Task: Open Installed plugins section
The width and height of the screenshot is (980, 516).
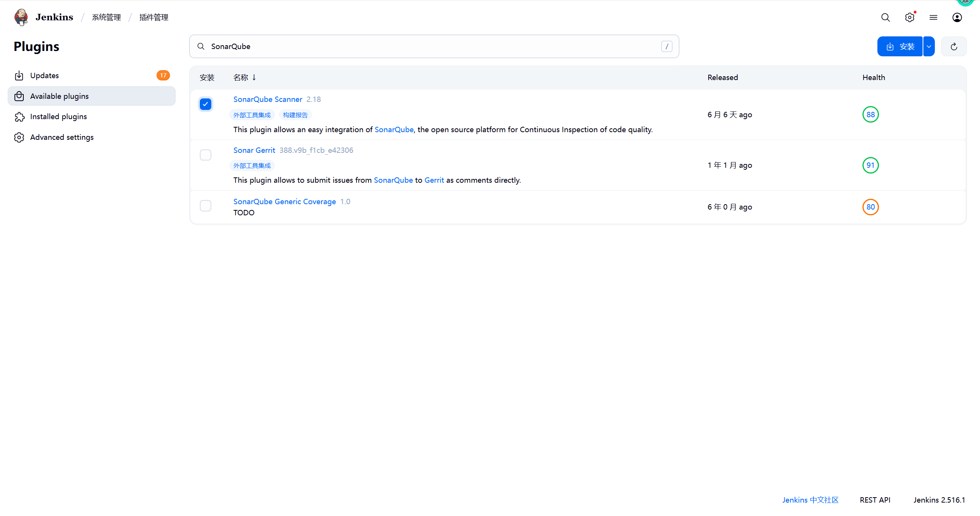Action: (91, 116)
